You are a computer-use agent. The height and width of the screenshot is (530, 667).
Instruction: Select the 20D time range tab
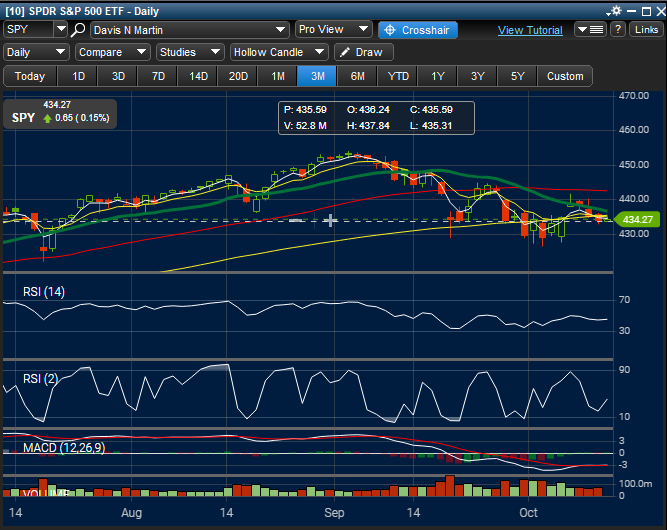238,76
